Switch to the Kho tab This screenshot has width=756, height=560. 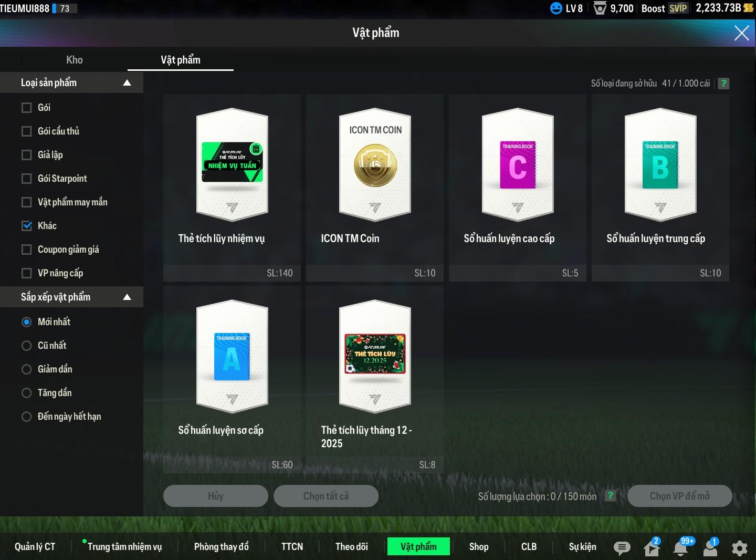pos(75,60)
